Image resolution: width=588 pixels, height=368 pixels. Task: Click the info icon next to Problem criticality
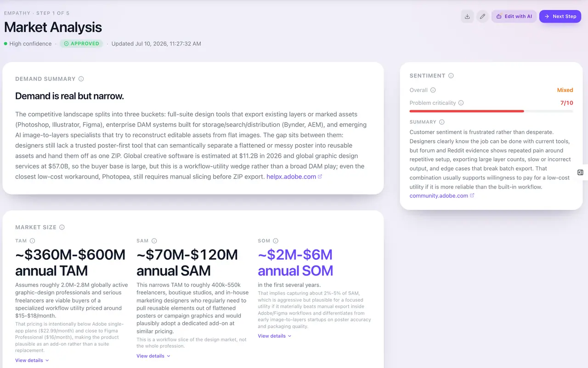tap(461, 103)
